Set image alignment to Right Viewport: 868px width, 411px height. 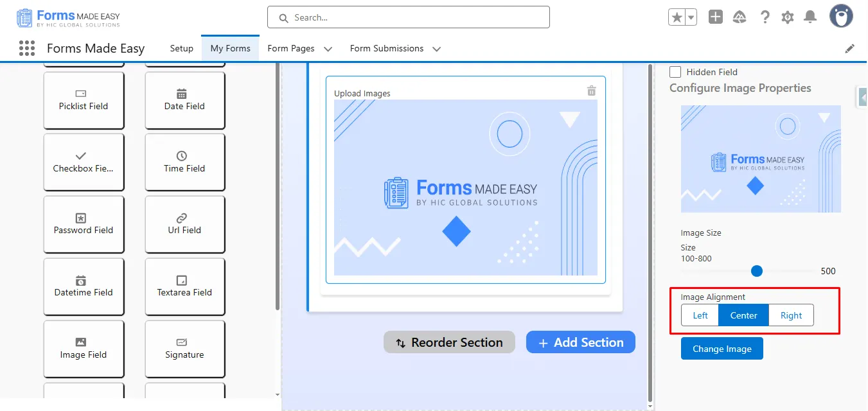(x=792, y=315)
